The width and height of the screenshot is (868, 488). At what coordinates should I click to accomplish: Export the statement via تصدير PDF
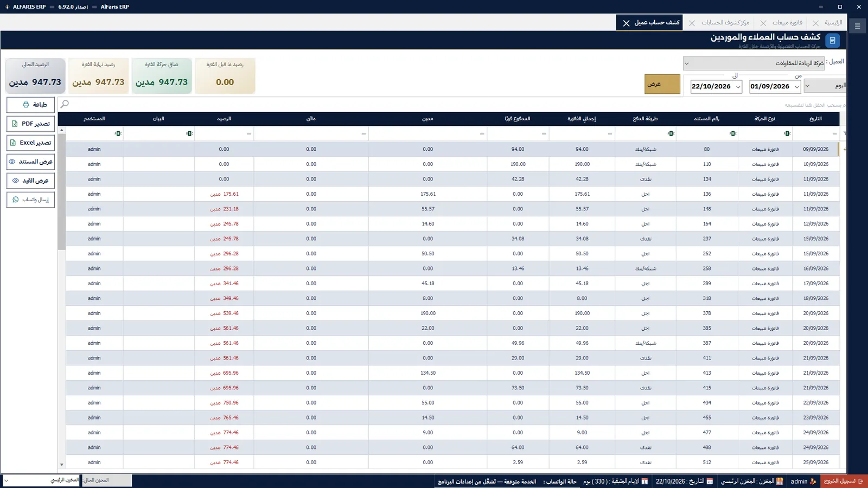pos(31,124)
